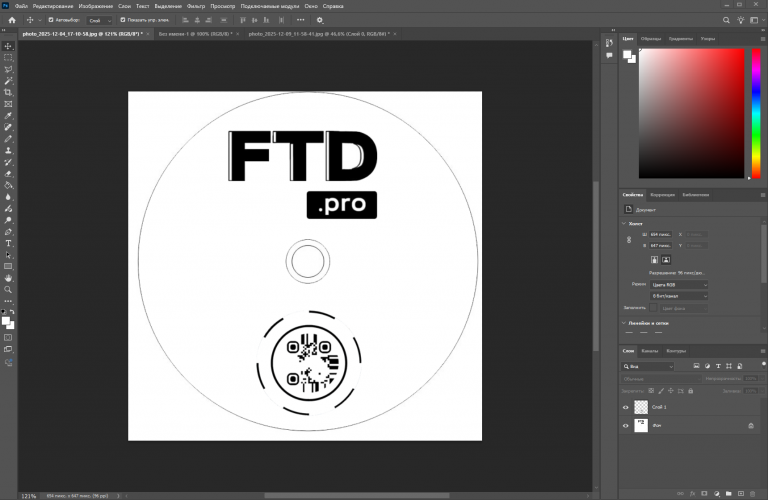This screenshot has width=768, height=500.
Task: Click Edit Toolbar three dots in toolbox
Action: 8,301
